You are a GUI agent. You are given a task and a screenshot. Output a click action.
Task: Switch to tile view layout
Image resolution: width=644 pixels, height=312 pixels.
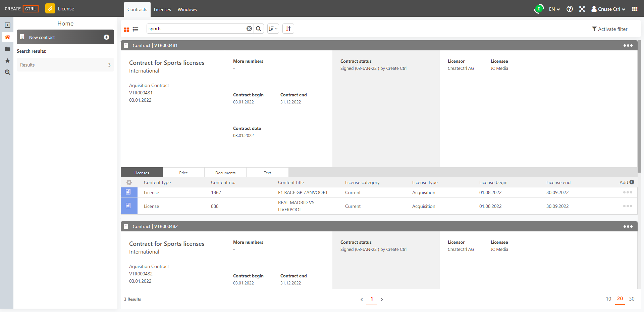pyautogui.click(x=126, y=30)
